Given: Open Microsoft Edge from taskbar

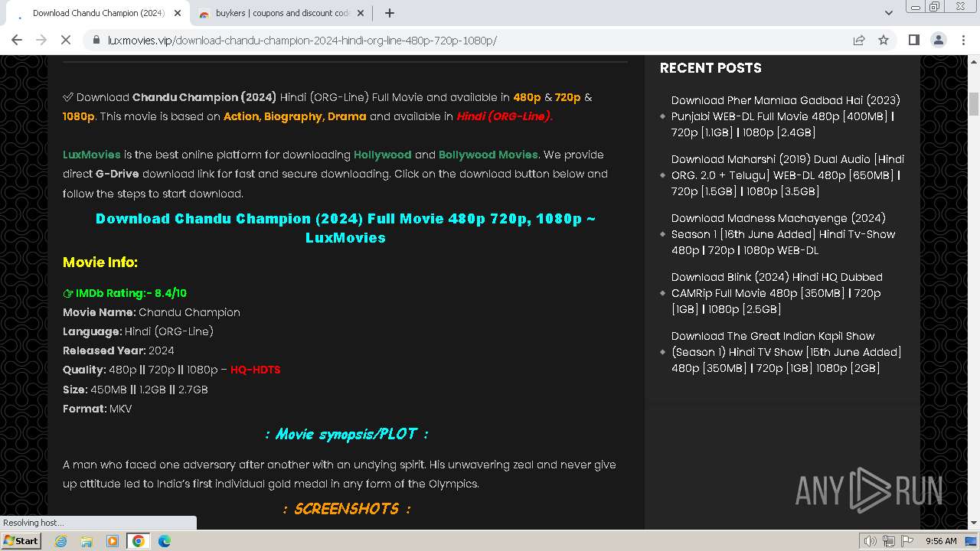Looking at the screenshot, I should (165, 541).
